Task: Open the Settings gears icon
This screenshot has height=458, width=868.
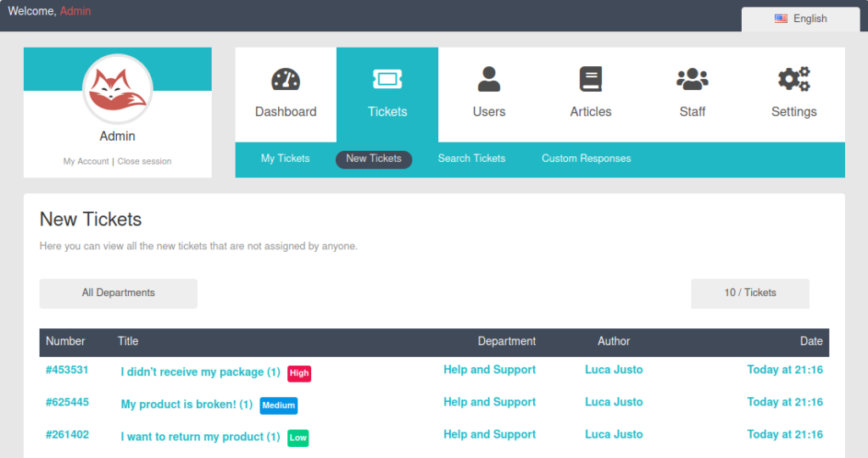Action: pos(794,80)
